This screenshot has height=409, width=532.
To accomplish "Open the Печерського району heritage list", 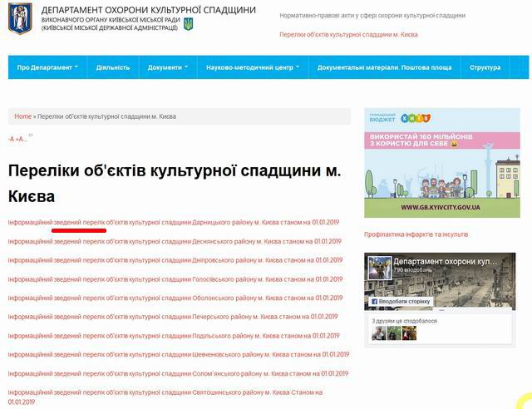I will click(173, 317).
